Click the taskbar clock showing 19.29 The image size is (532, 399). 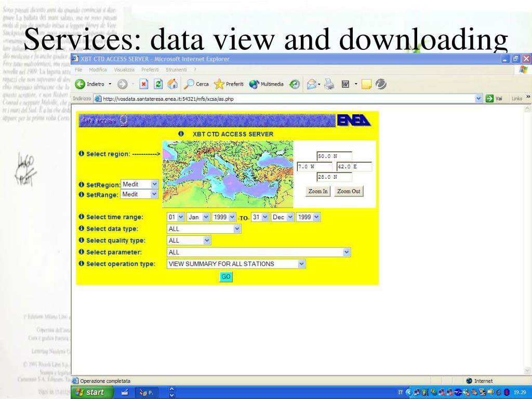click(x=519, y=393)
